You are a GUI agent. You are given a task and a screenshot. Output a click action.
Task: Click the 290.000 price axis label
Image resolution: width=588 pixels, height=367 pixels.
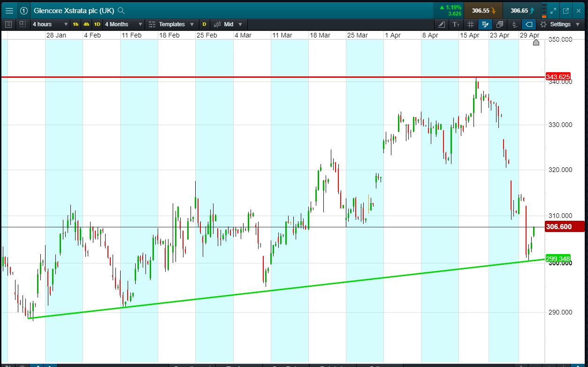(x=560, y=312)
